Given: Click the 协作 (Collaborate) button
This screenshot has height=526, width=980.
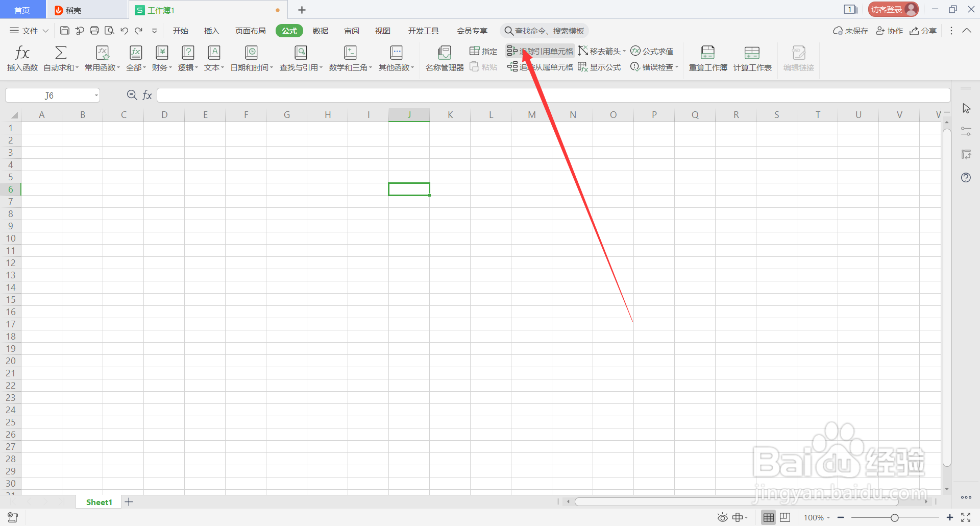Looking at the screenshot, I should tap(889, 31).
